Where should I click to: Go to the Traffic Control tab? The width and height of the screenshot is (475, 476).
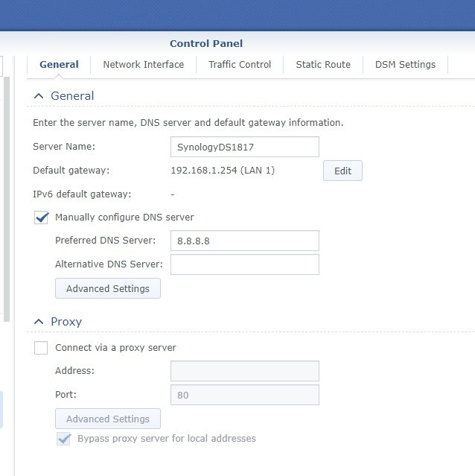(x=240, y=65)
